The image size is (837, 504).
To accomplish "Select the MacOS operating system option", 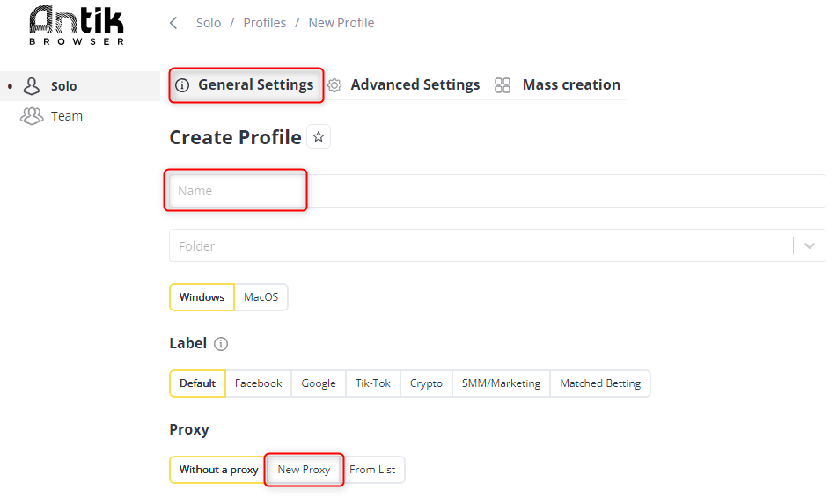I will (x=261, y=297).
